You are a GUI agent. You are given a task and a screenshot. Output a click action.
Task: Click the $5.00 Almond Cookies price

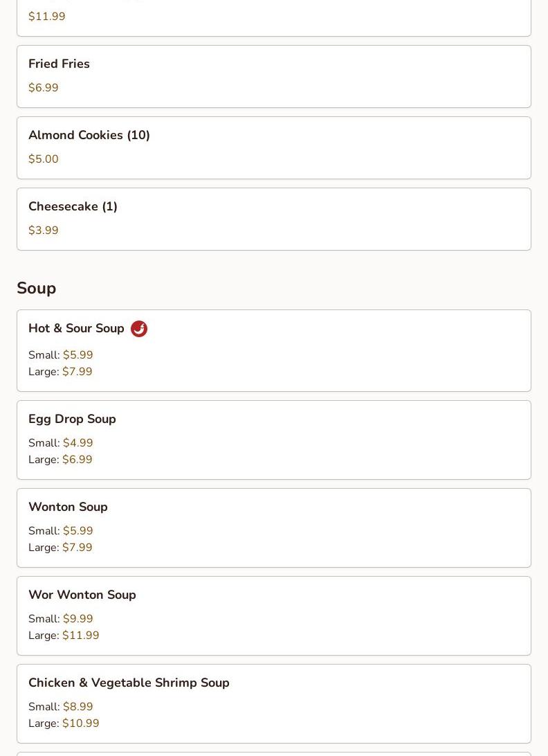click(x=44, y=159)
